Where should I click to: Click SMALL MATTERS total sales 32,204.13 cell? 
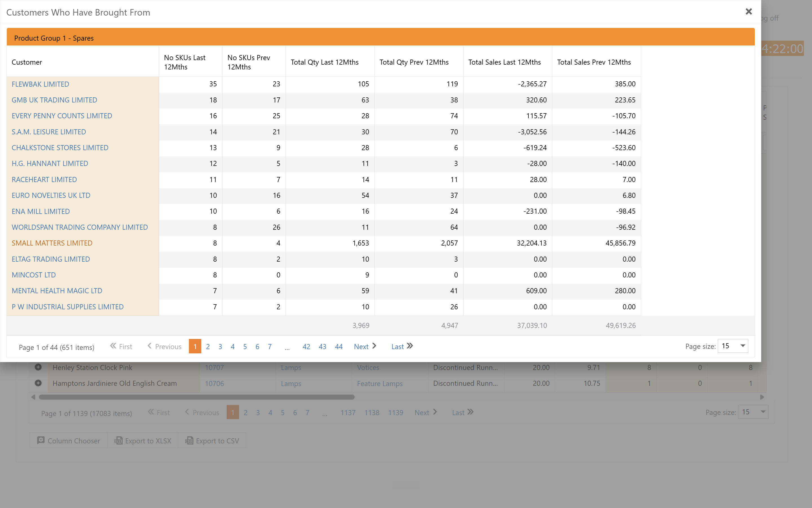tap(508, 243)
